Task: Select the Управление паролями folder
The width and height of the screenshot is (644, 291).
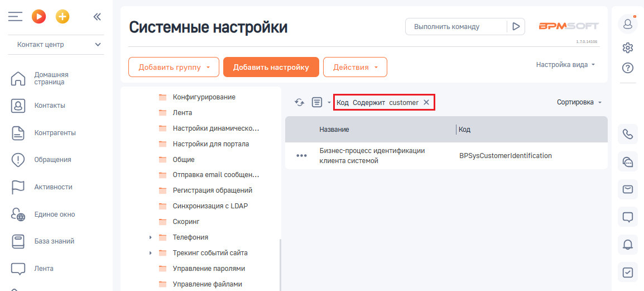Action: point(209,269)
